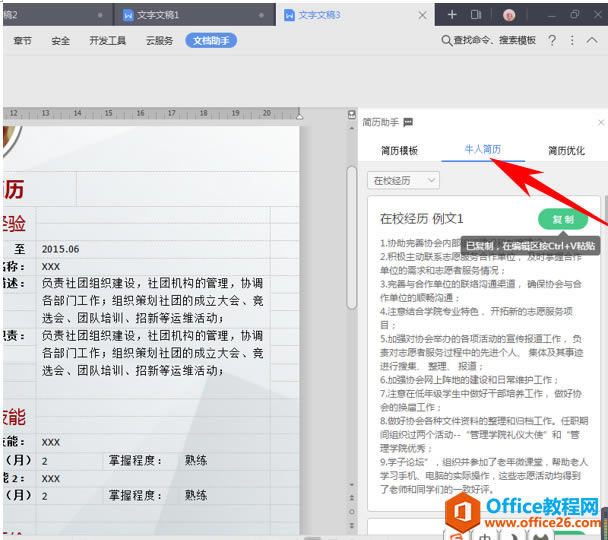The image size is (608, 540).
Task: Click the first 掌握程度: label
Action: click(135, 460)
